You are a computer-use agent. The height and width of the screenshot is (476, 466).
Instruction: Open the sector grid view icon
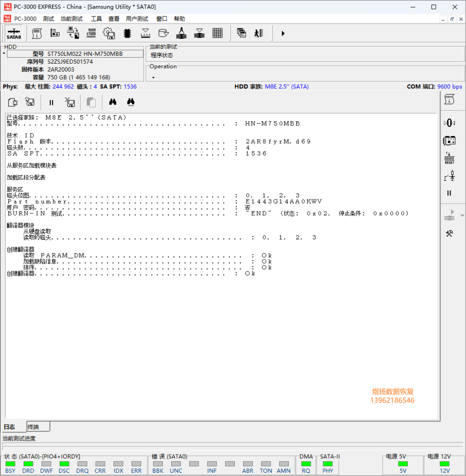218,33
